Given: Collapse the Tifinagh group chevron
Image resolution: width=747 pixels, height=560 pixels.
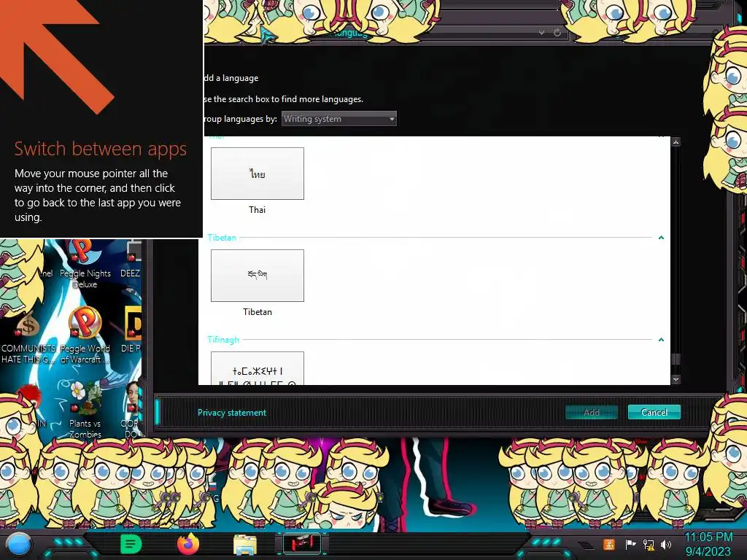Looking at the screenshot, I should pyautogui.click(x=661, y=340).
